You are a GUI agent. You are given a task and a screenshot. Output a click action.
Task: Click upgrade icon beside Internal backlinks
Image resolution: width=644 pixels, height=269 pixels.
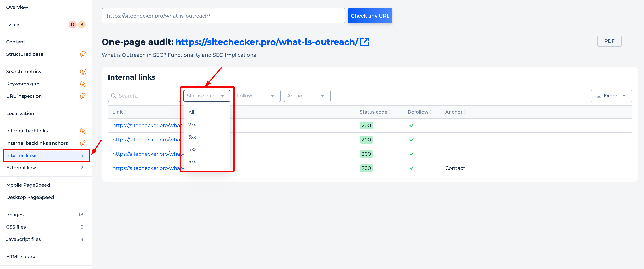83,131
